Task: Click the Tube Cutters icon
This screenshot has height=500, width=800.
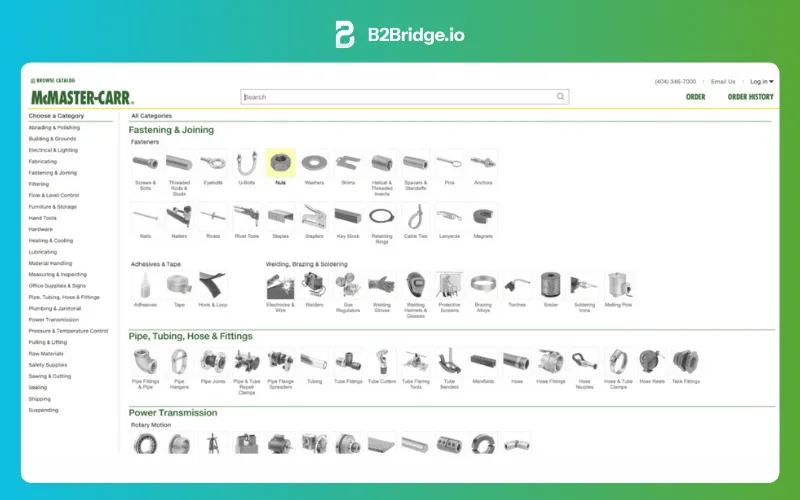Action: tap(382, 362)
